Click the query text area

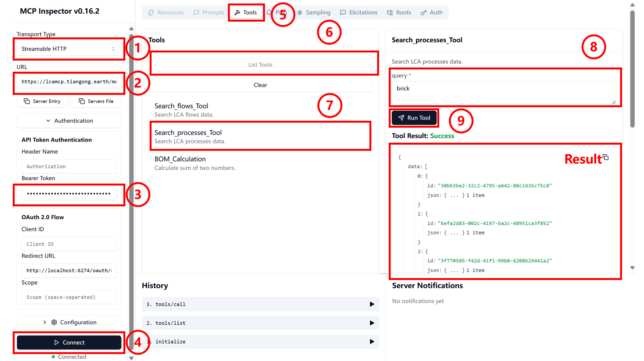(503, 93)
